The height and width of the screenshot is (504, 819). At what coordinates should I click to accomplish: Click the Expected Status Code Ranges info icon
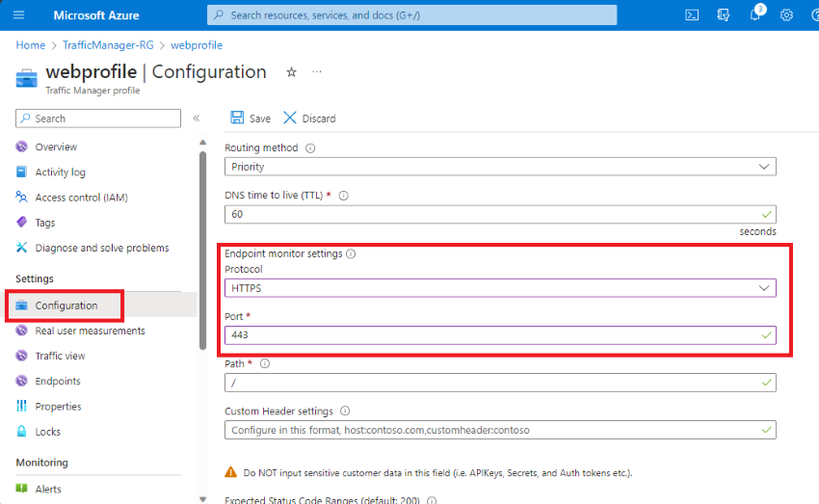click(432, 500)
